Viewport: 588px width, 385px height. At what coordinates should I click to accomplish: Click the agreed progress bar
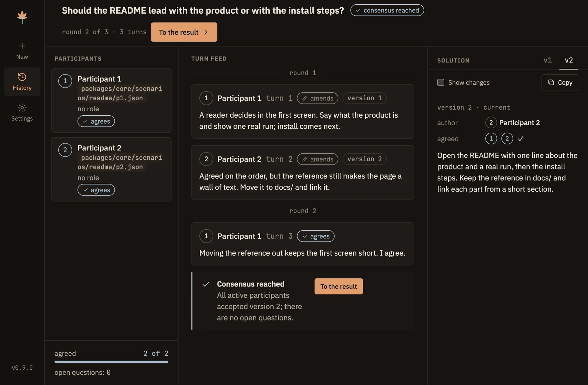click(x=111, y=362)
